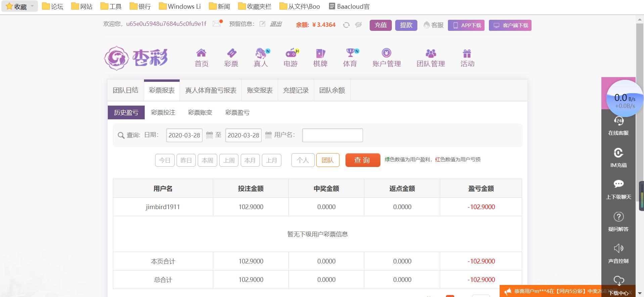Expand the 银行 bookmark folder
The height and width of the screenshot is (297, 644).
[140, 6]
